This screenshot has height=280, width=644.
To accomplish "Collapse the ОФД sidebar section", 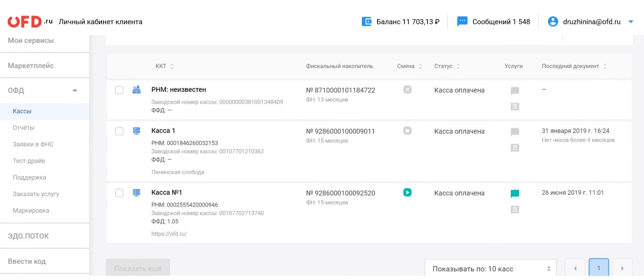I will [x=75, y=90].
